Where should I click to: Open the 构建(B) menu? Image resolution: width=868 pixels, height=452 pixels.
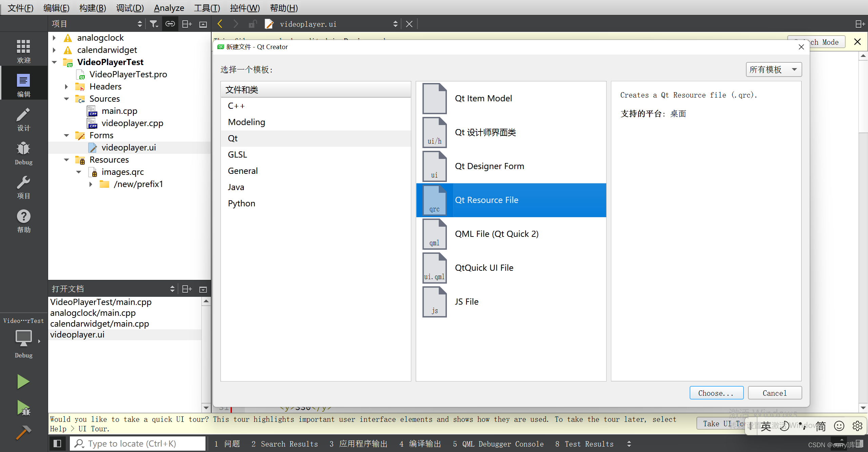tap(93, 8)
